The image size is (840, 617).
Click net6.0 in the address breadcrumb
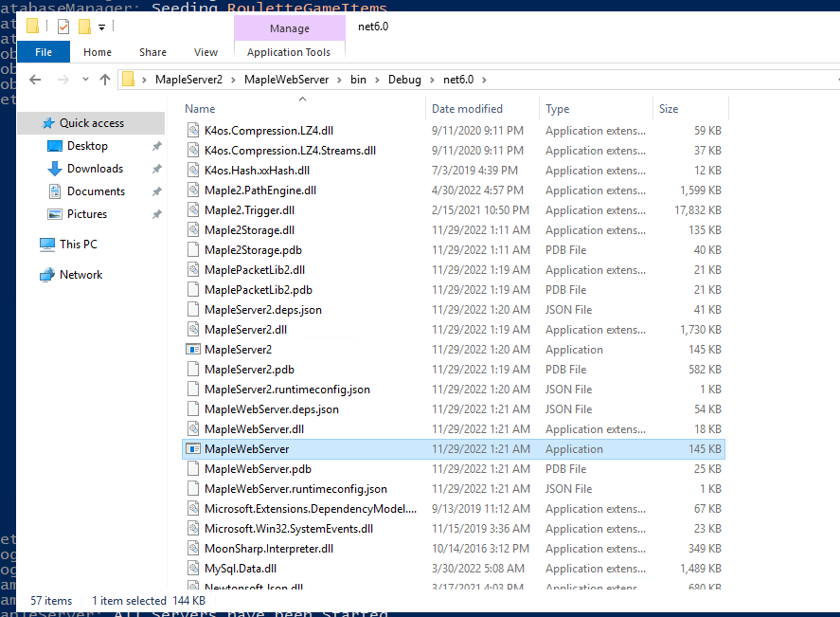tap(458, 80)
